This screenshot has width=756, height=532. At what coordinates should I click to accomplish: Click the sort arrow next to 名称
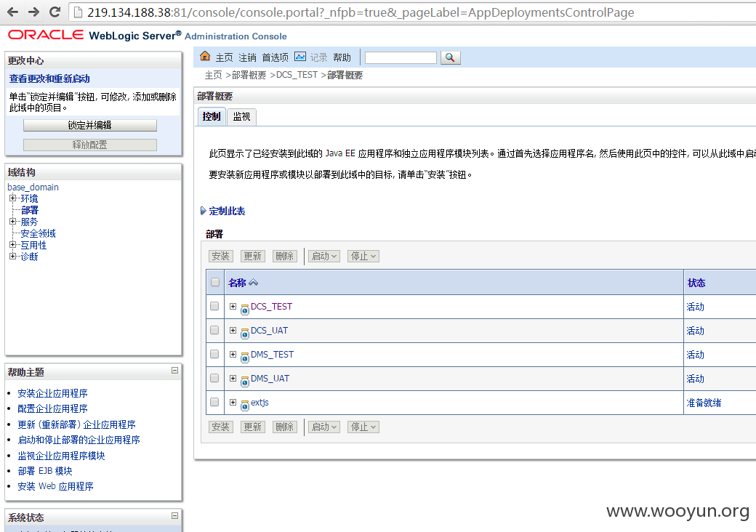coord(253,283)
